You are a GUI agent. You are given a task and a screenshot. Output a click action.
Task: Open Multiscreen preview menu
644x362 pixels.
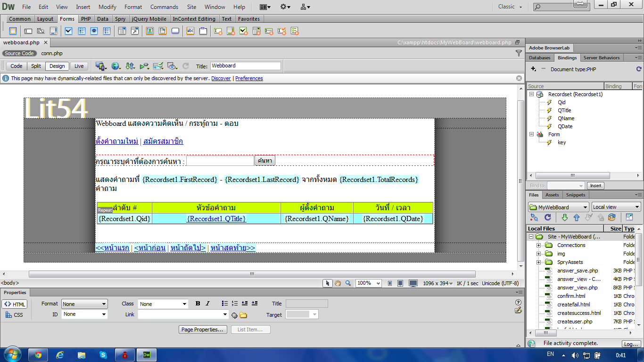101,66
